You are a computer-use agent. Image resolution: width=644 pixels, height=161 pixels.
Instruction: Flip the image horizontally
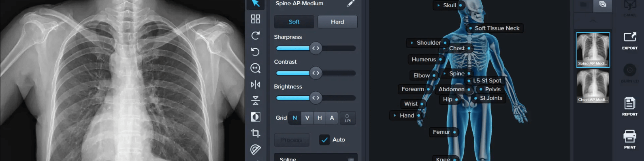pyautogui.click(x=255, y=84)
